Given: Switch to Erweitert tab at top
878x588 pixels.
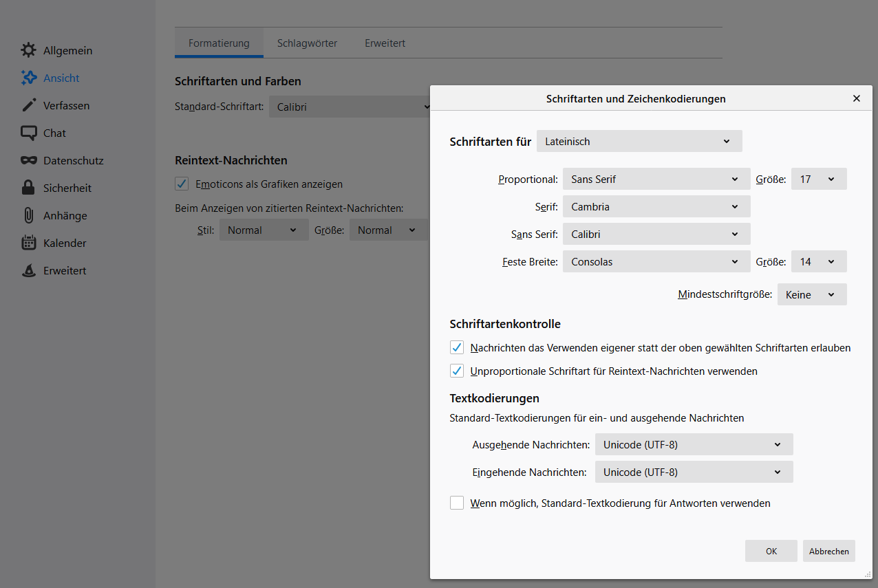Looking at the screenshot, I should (x=385, y=43).
